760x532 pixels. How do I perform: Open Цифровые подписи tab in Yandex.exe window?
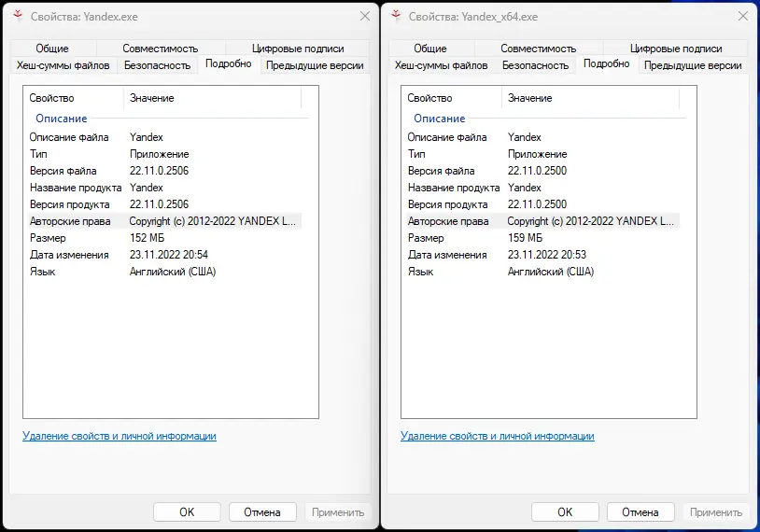(x=298, y=49)
